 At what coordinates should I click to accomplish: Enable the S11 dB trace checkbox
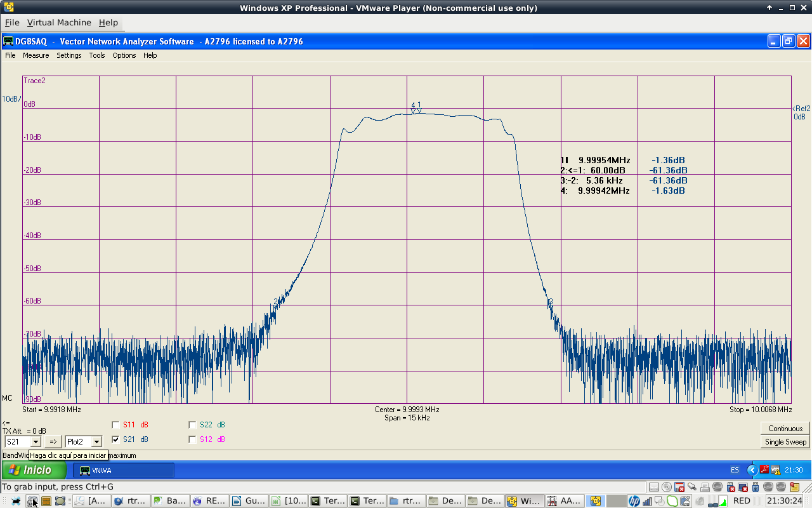[x=115, y=425]
